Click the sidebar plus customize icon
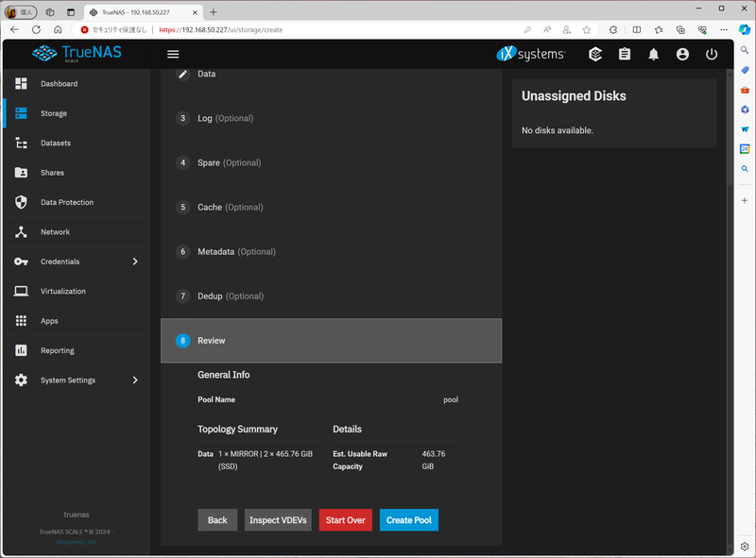 pyautogui.click(x=745, y=200)
